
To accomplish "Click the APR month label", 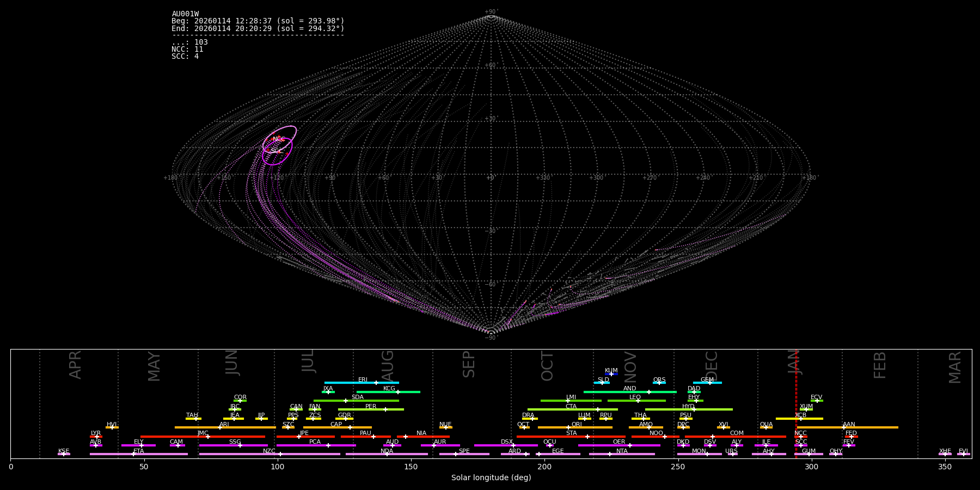I will coord(75,365).
